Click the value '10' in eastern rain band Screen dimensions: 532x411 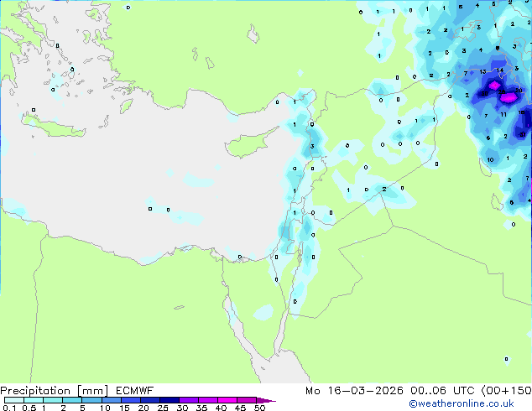pyautogui.click(x=490, y=159)
